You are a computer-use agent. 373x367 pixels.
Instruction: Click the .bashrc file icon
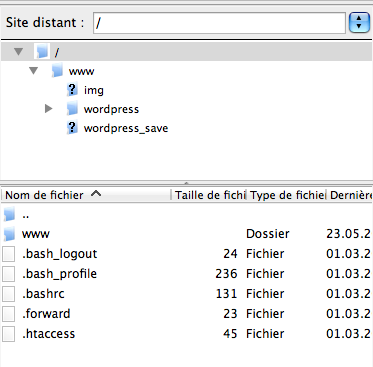coord(9,294)
